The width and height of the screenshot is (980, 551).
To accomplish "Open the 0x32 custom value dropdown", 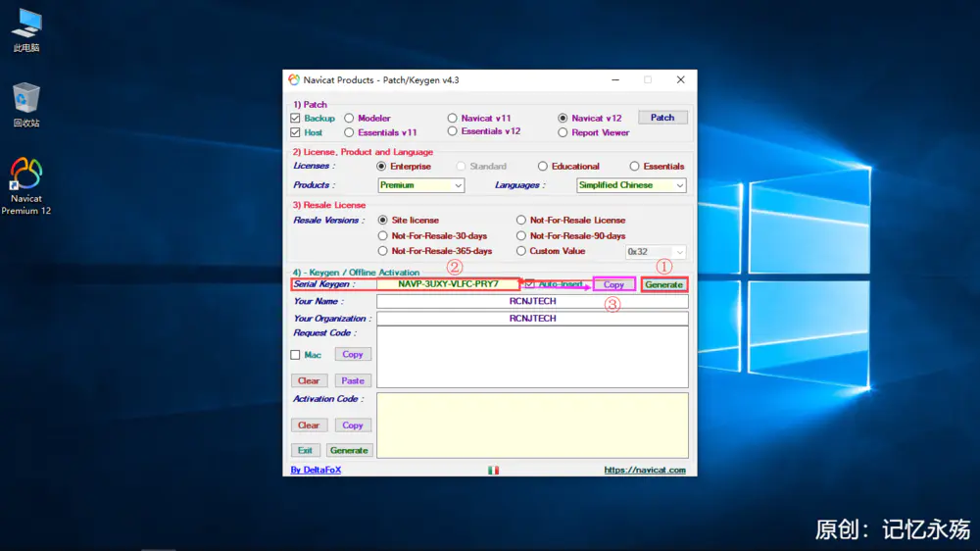I will (x=656, y=251).
